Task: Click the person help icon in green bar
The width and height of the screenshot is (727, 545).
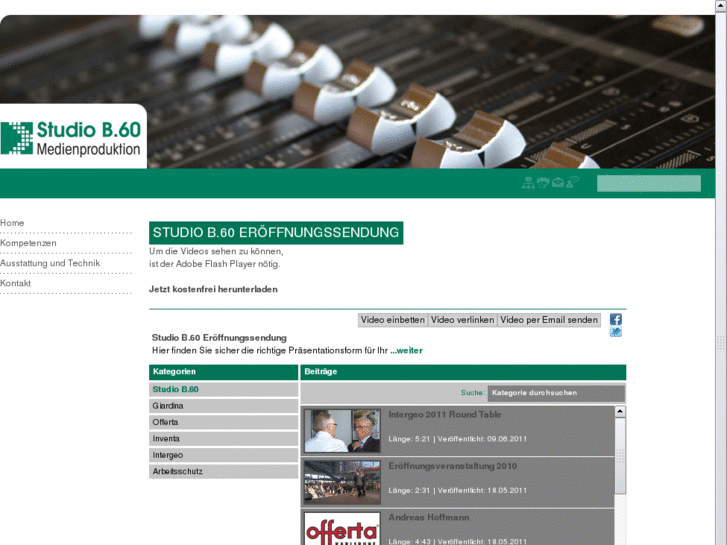Action: [573, 182]
